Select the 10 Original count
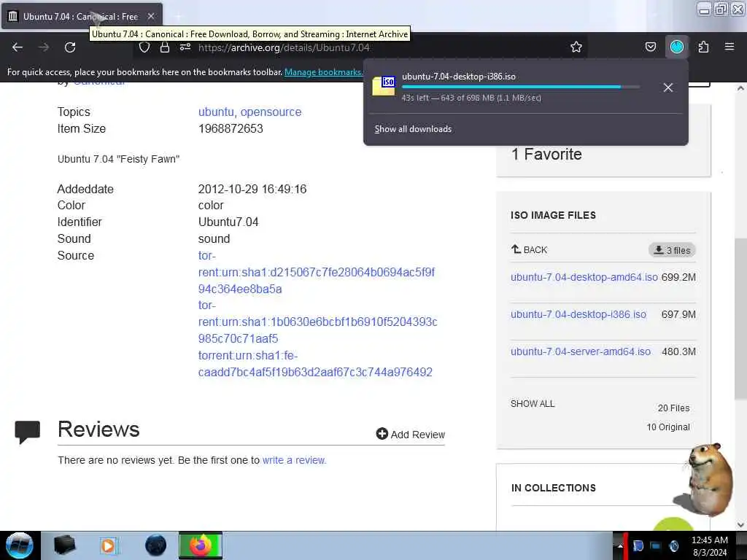Screen dimensions: 747x560 (668, 427)
